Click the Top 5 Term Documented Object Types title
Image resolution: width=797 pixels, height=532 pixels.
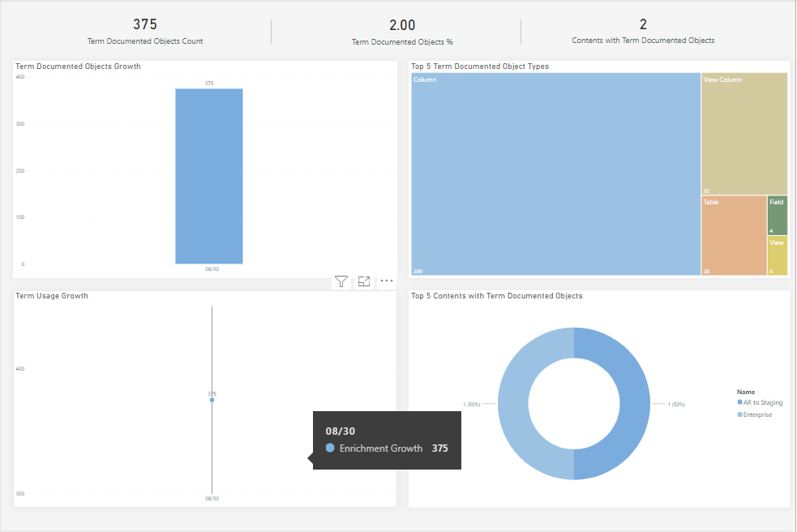pyautogui.click(x=480, y=66)
